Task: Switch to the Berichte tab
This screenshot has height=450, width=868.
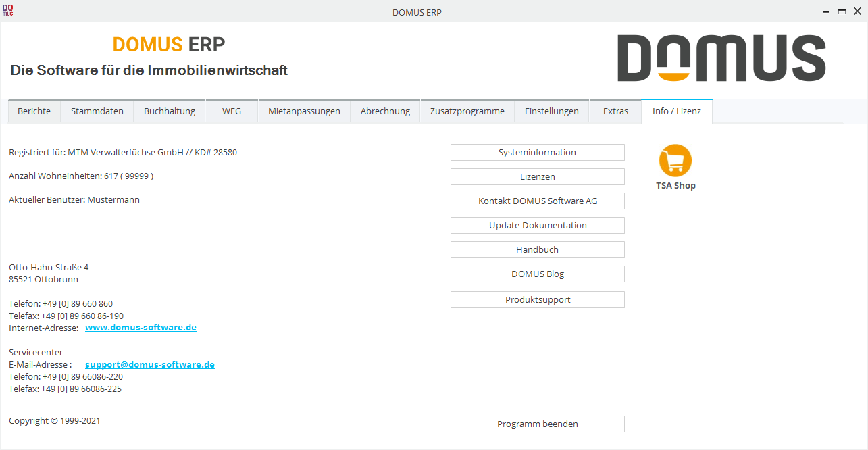Action: [34, 111]
